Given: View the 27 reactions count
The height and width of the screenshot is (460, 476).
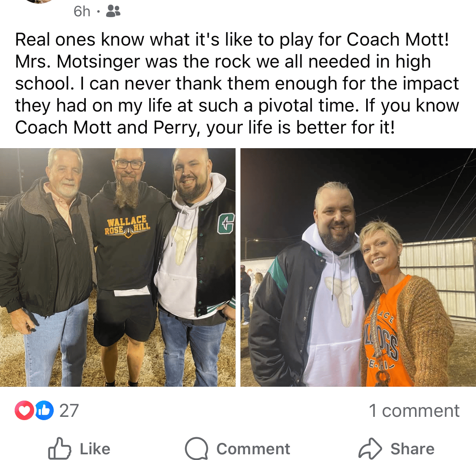Looking at the screenshot, I should 69,411.
